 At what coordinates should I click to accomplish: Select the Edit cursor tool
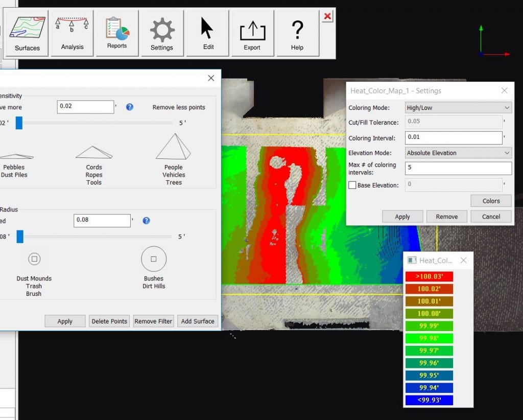click(207, 33)
